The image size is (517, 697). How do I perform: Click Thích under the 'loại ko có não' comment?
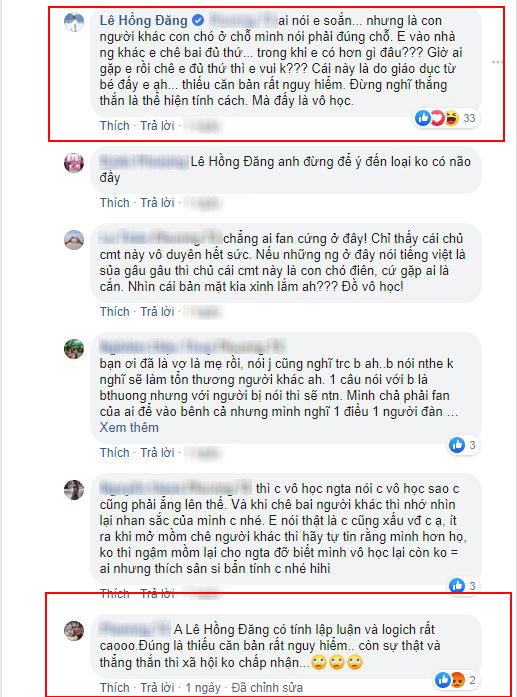[x=115, y=203]
